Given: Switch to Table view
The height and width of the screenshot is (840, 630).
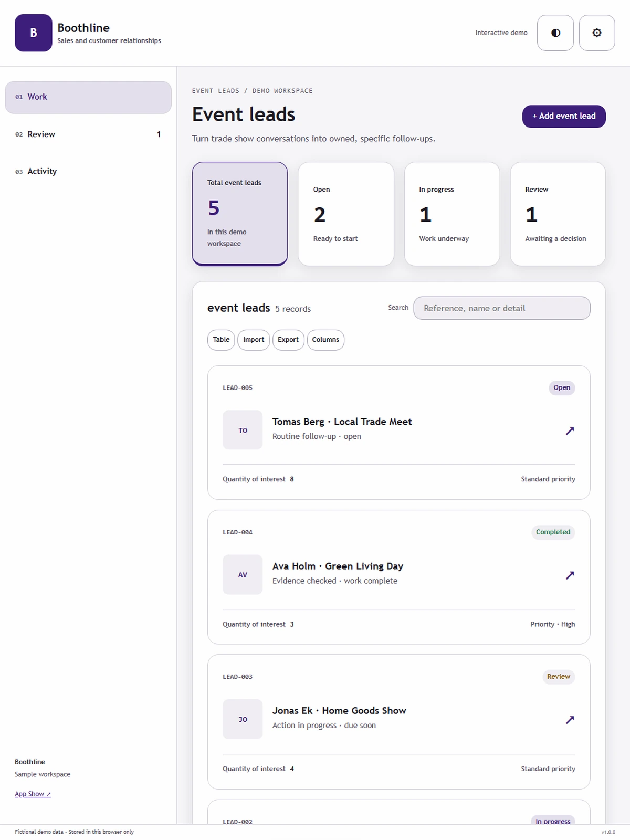Looking at the screenshot, I should [x=221, y=340].
